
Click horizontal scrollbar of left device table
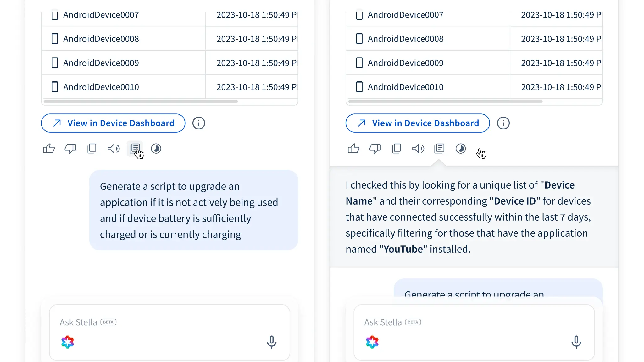(141, 101)
